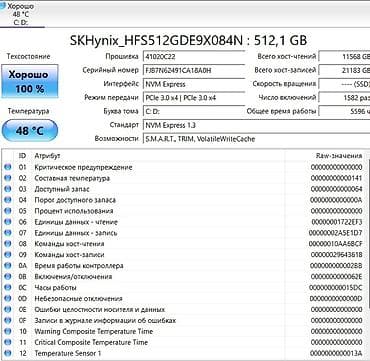Select the Единицы данных - чтение row
Image resolution: width=370 pixels, height=361 pixels.
pyautogui.click(x=183, y=222)
